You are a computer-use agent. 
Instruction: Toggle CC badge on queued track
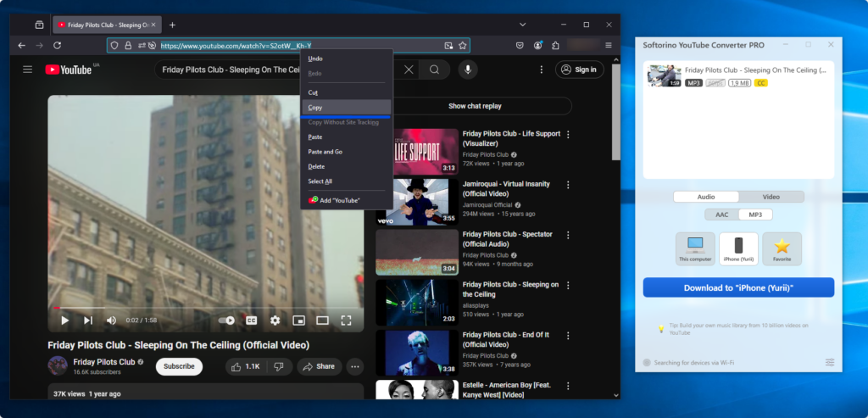(760, 83)
